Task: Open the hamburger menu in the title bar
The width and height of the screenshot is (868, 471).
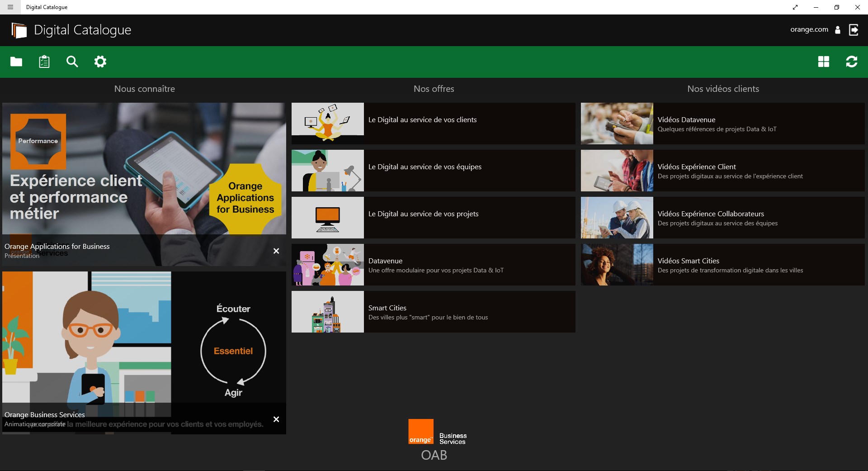Action: [10, 7]
